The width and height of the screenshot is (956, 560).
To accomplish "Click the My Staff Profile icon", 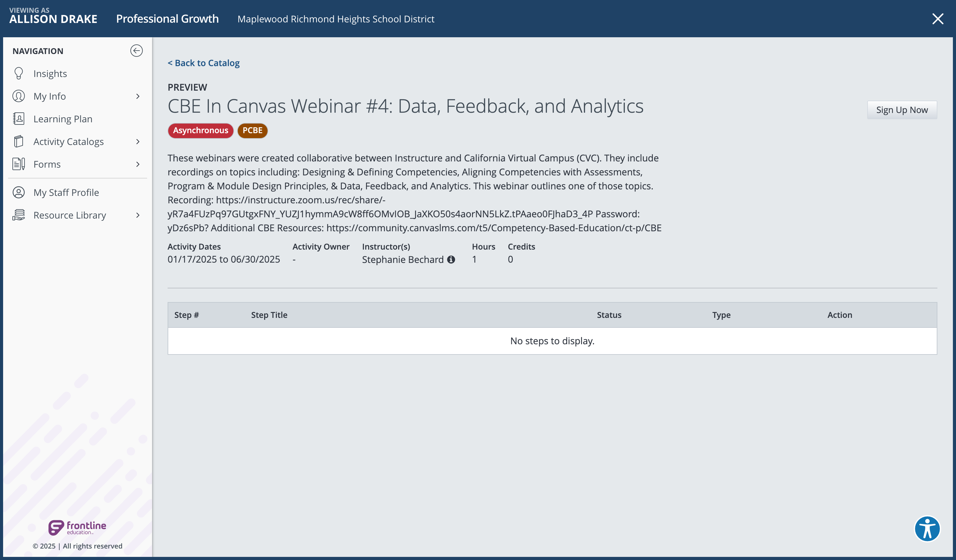I will tap(19, 192).
